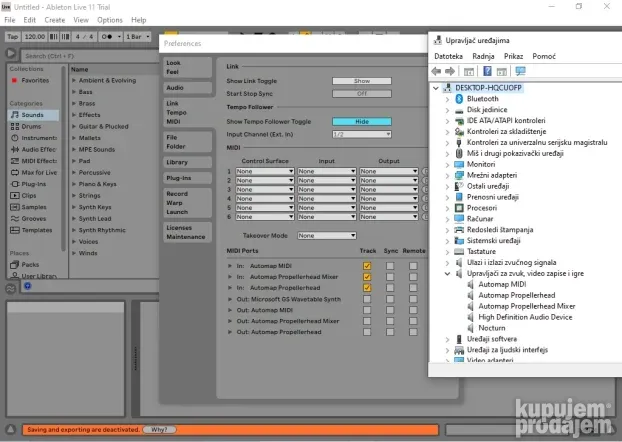This screenshot has width=622, height=442.
Task: Expand Ambient & Evolving sounds folder
Action: click(x=74, y=81)
